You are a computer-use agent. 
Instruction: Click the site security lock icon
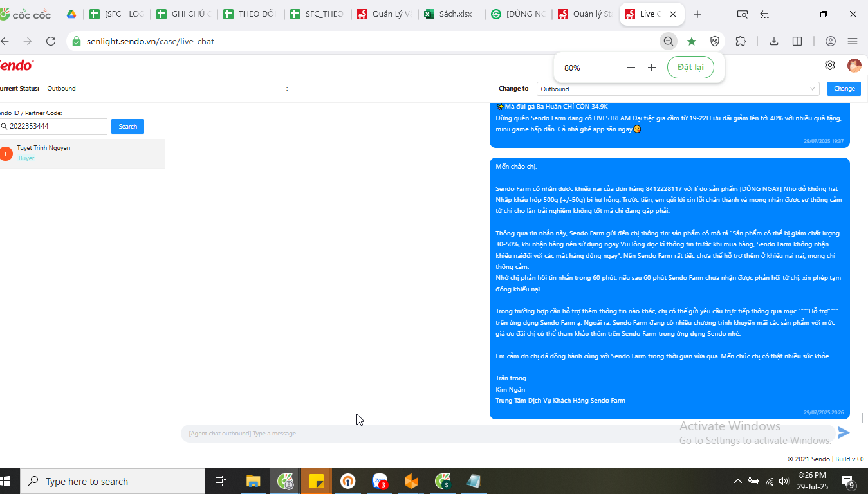[x=76, y=41]
